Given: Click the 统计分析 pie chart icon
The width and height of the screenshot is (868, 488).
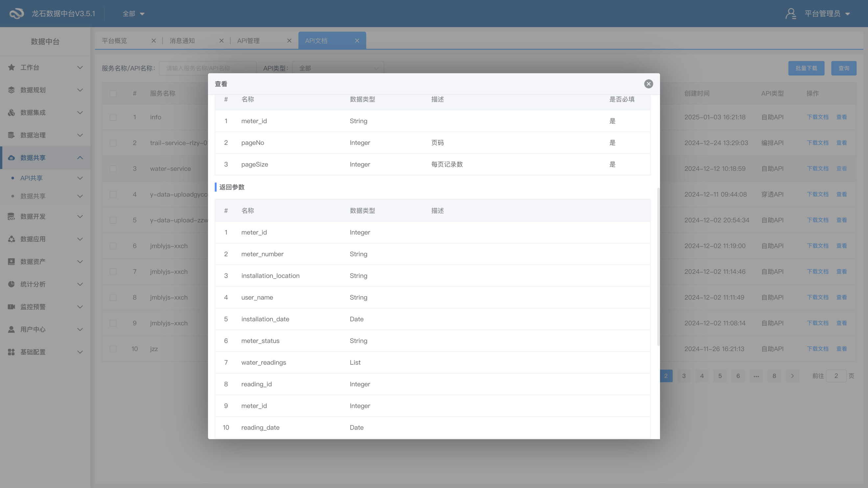Looking at the screenshot, I should pyautogui.click(x=12, y=284).
